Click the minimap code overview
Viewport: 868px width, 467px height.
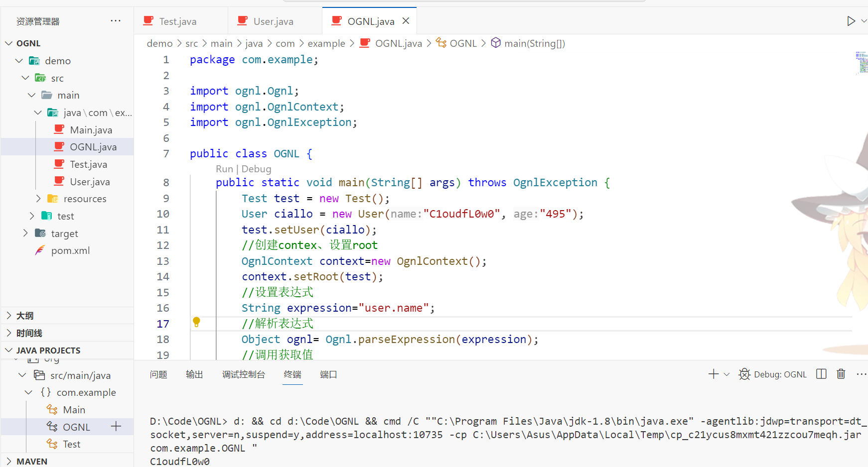point(861,62)
